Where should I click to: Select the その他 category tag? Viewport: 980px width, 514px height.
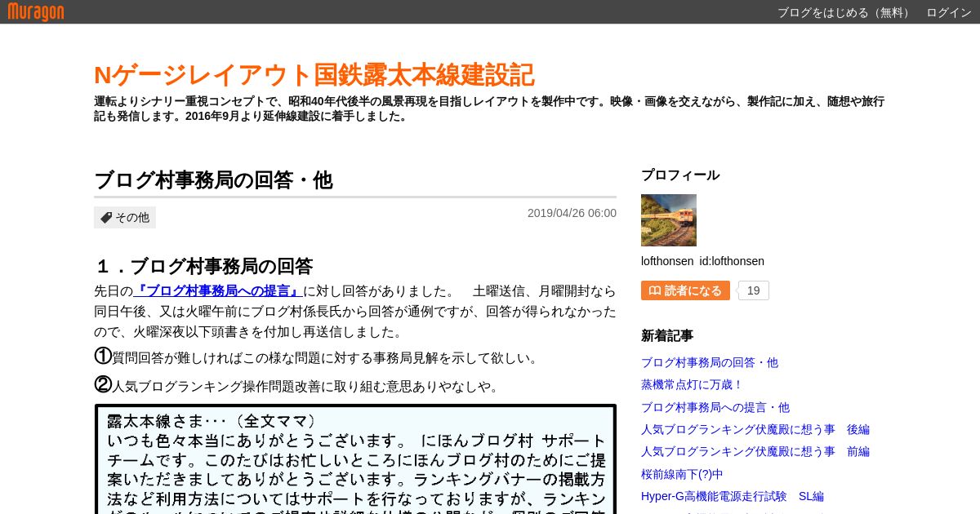pos(125,218)
